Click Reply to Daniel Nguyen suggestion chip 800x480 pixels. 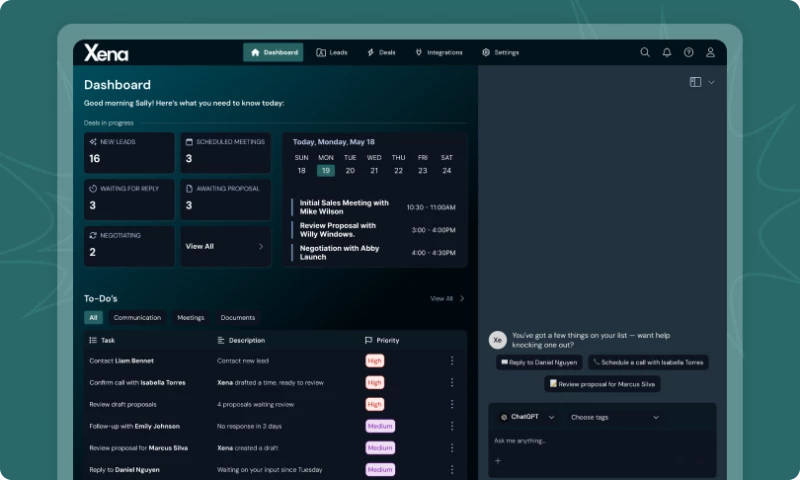[539, 362]
